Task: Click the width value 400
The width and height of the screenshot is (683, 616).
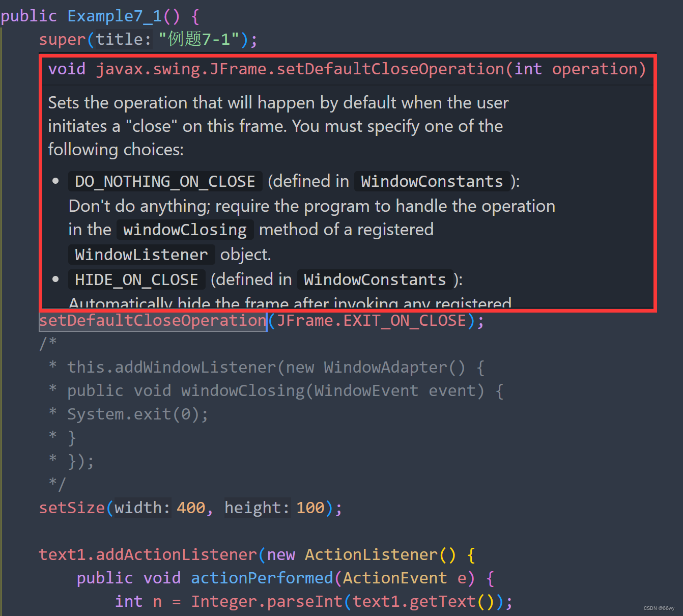Action: pos(191,508)
